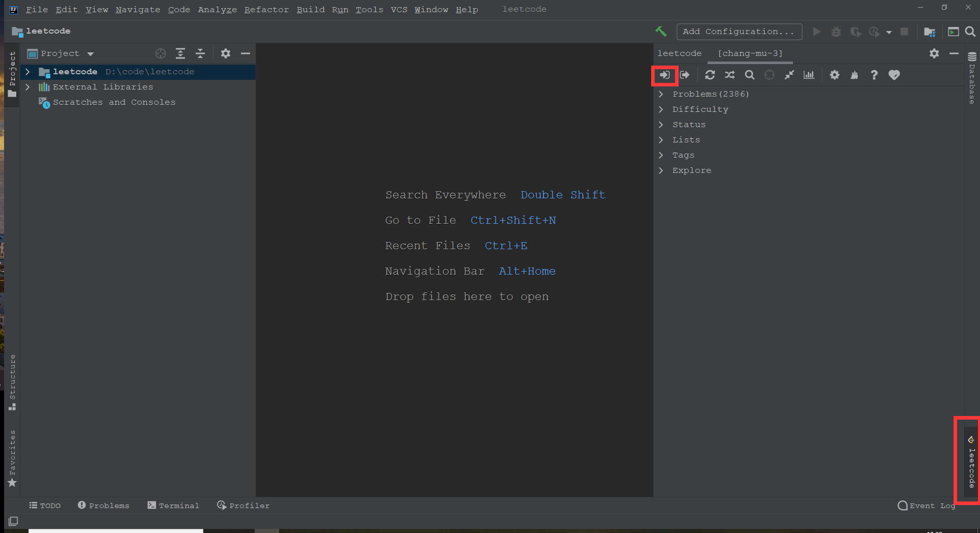Open the Event Log
The width and height of the screenshot is (980, 533).
coord(927,506)
